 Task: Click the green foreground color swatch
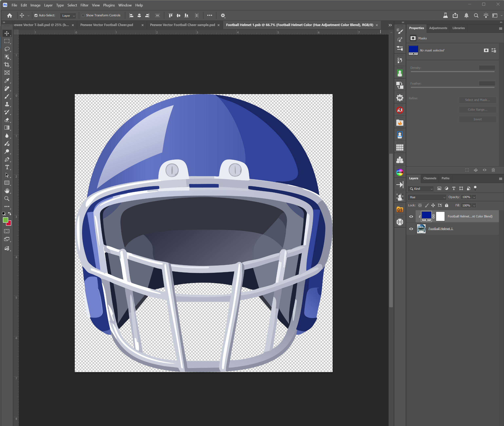click(5, 220)
